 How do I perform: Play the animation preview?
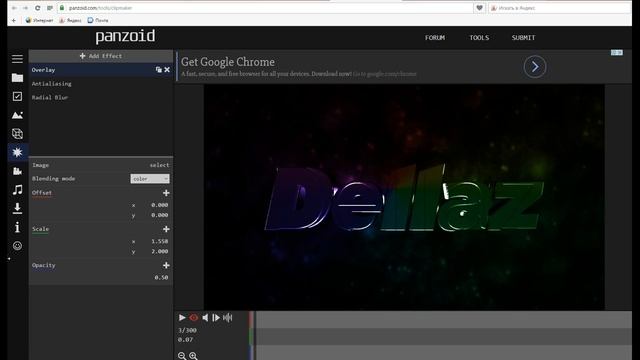(x=182, y=318)
